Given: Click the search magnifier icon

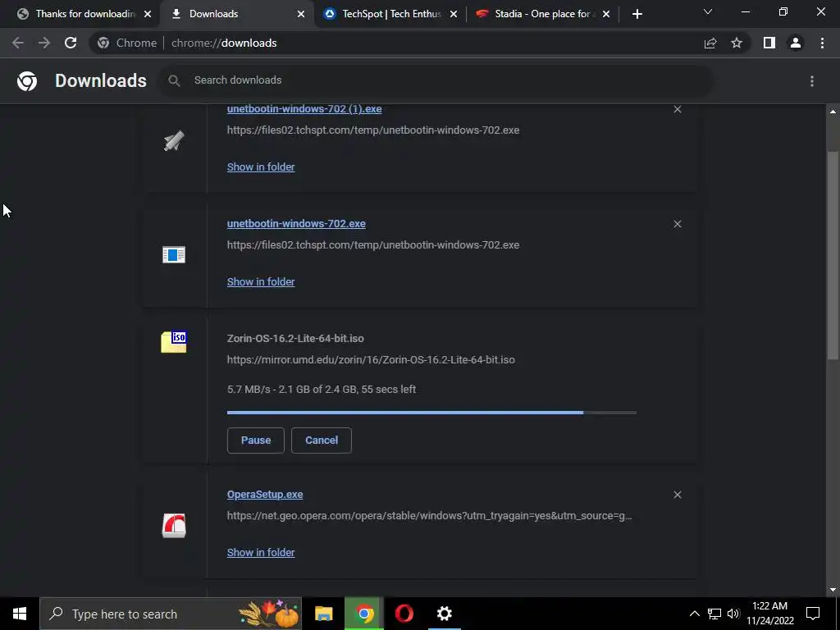Looking at the screenshot, I should point(174,80).
